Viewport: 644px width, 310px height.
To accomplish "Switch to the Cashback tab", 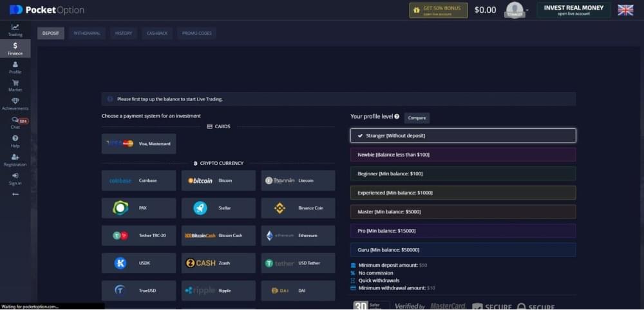I will pos(157,34).
